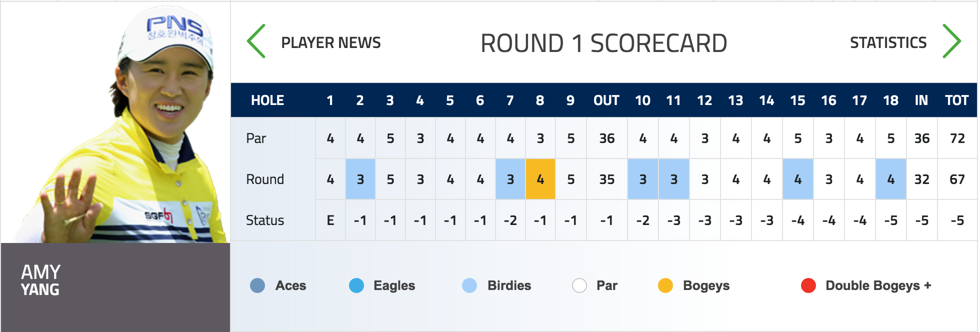Select the birdie score on hole 2
Viewport: 980px width, 332px height.
point(360,179)
